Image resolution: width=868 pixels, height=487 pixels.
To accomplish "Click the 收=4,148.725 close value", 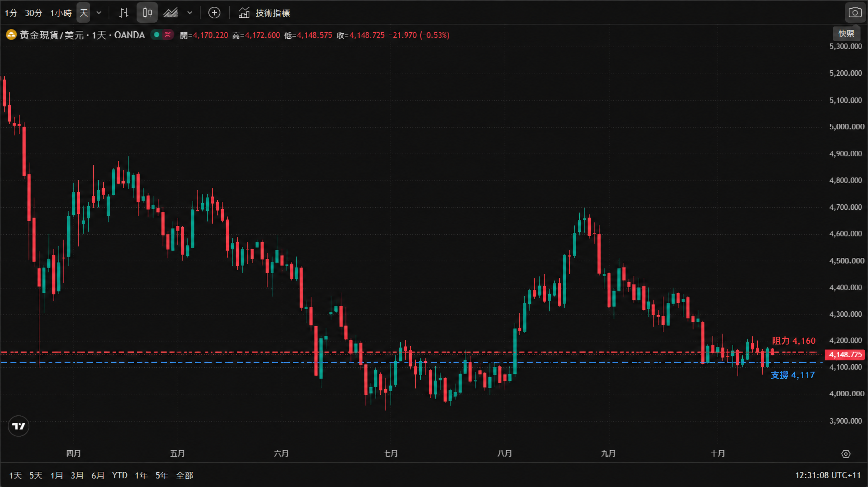I will pyautogui.click(x=360, y=35).
